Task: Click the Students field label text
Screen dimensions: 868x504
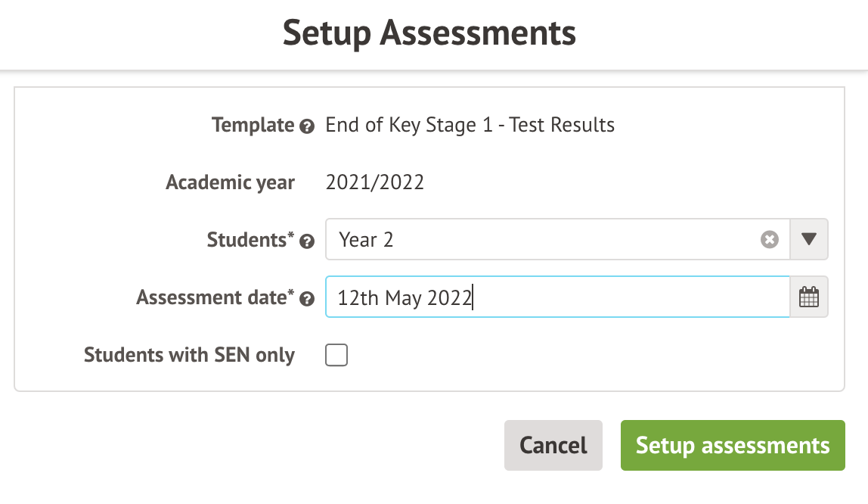Action: pos(250,240)
